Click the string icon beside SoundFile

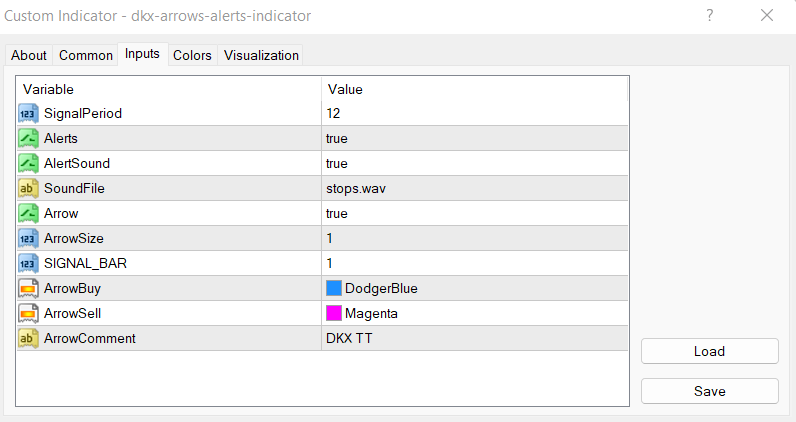point(28,188)
